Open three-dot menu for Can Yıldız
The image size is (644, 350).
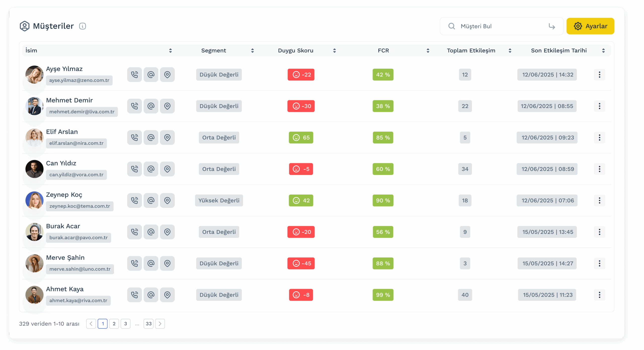point(599,169)
